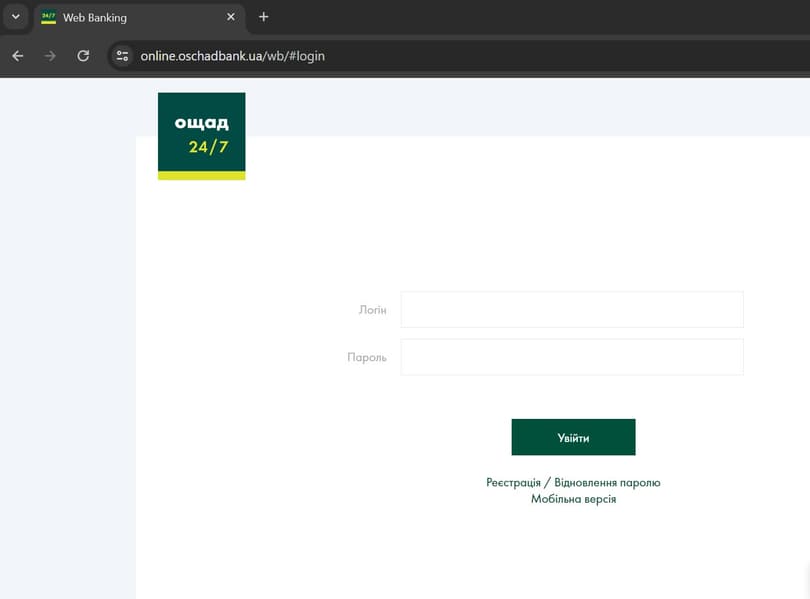Click into the Логін input field
Image resolution: width=810 pixels, height=599 pixels.
572,310
